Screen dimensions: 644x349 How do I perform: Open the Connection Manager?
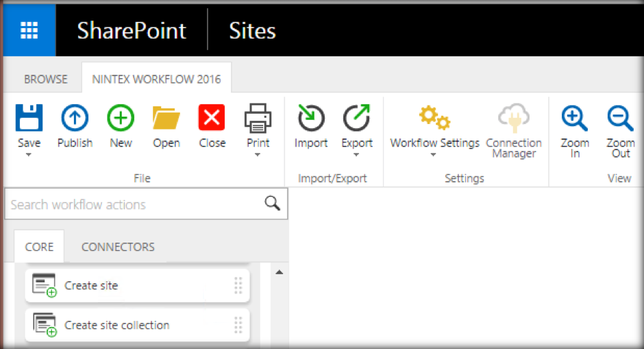coord(513,118)
